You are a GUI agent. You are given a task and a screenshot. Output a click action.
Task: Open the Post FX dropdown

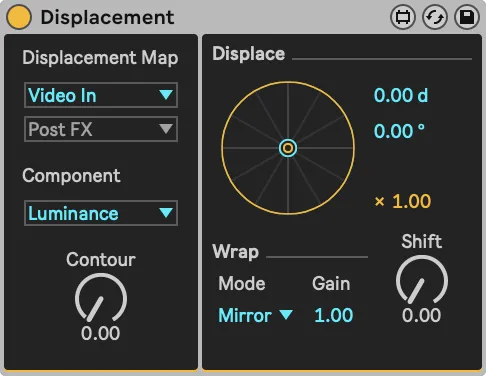point(101,129)
